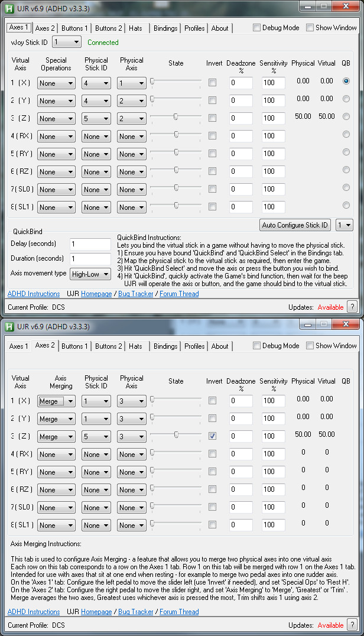Select the QB radio button for the RY axis

[346, 152]
